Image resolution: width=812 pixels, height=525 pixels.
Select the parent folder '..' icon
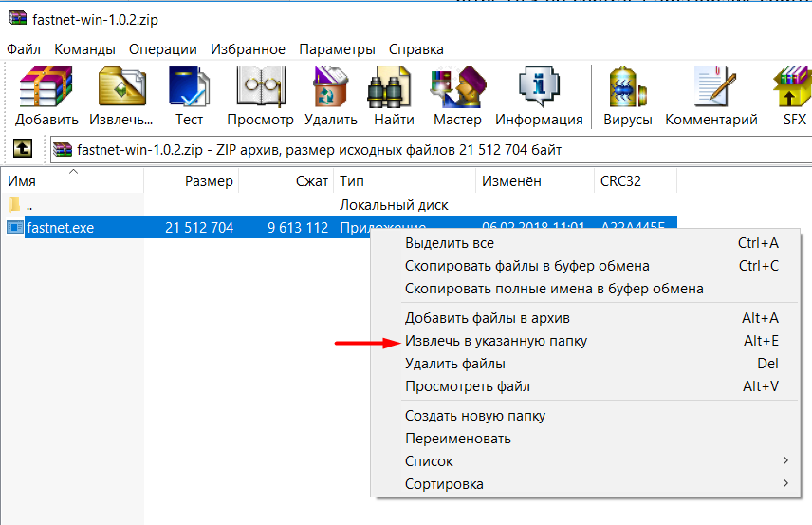pyautogui.click(x=14, y=204)
